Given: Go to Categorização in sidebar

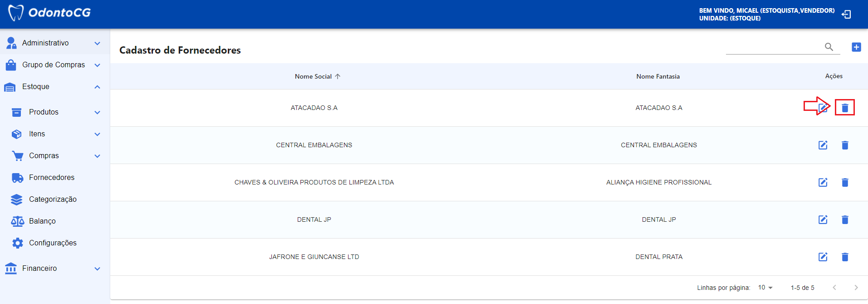Looking at the screenshot, I should 53,199.
